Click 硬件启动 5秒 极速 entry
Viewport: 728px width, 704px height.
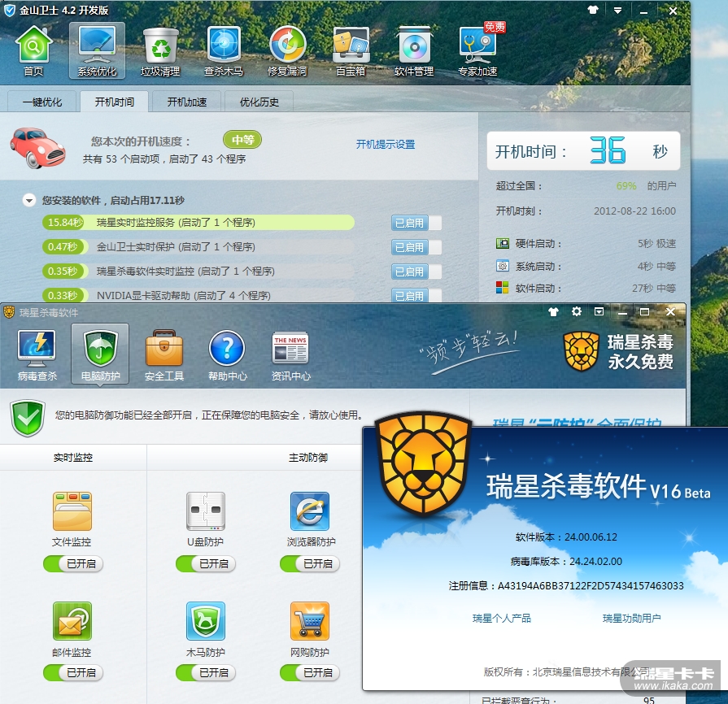click(586, 244)
